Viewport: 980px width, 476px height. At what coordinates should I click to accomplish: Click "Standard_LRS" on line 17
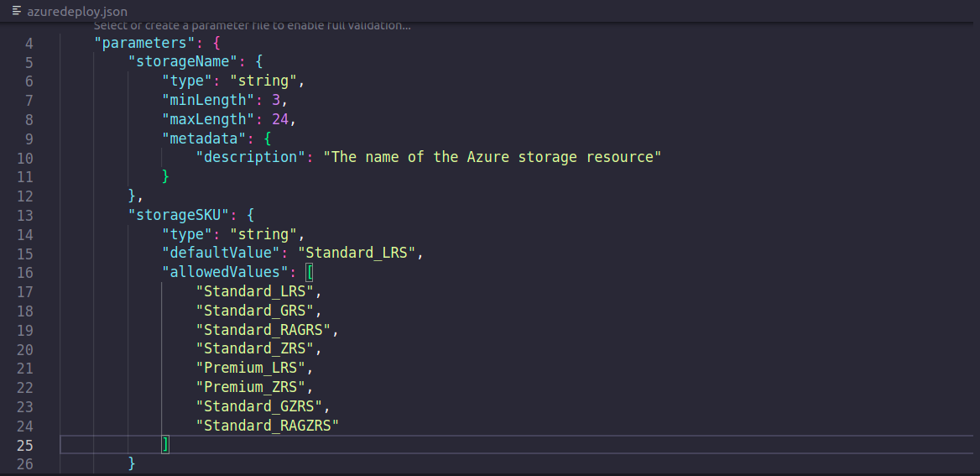pyautogui.click(x=255, y=291)
